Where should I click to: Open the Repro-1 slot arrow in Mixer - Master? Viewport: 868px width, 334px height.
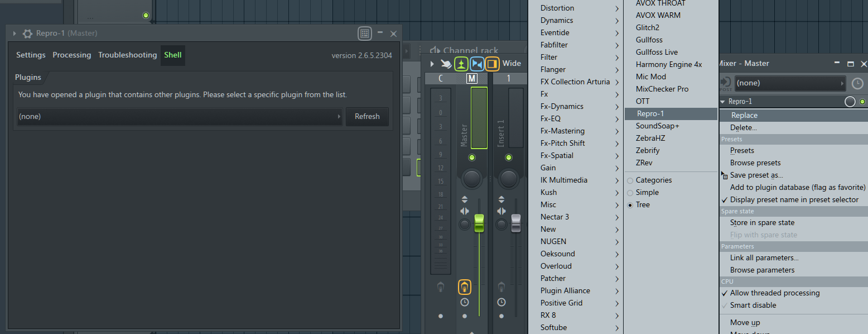[x=723, y=102]
